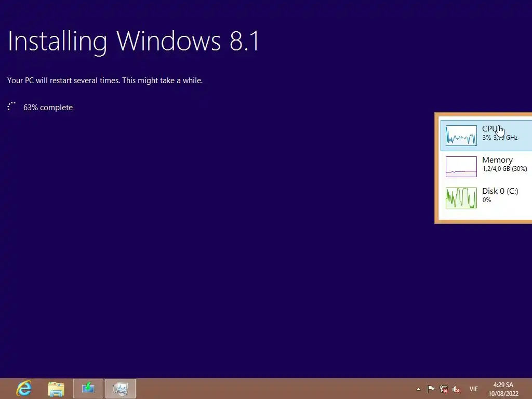Viewport: 532px width, 399px height.
Task: Open File Explorer from the taskbar
Action: click(56, 389)
